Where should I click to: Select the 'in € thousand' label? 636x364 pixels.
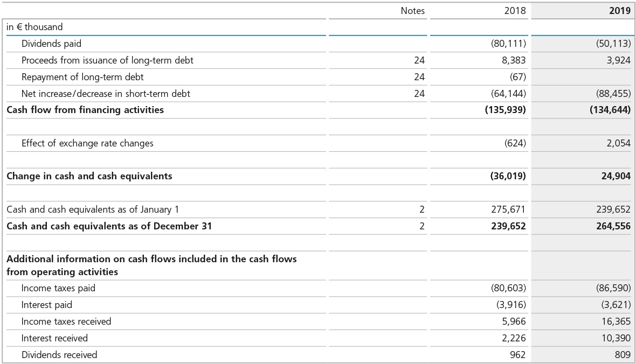[34, 27]
